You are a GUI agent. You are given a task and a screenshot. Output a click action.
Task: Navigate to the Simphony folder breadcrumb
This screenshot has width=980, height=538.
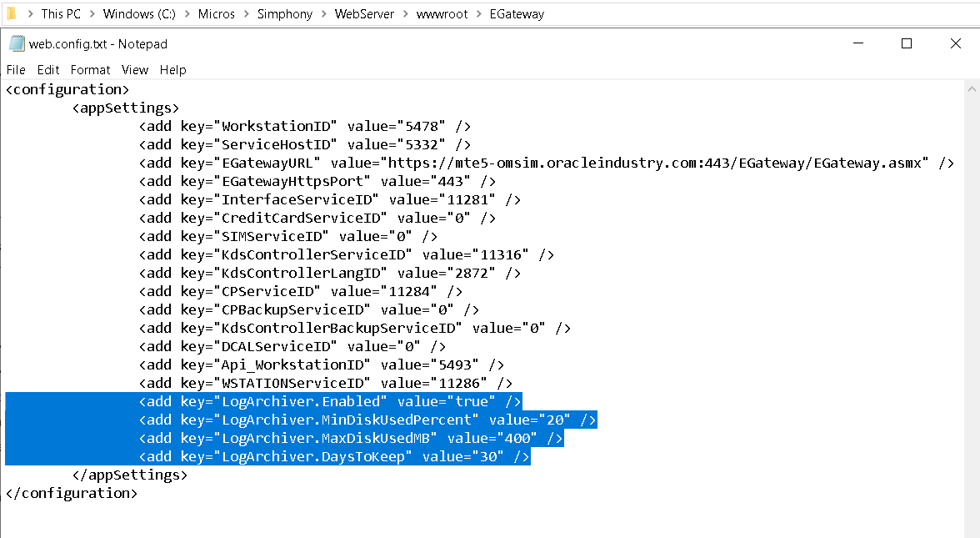pyautogui.click(x=284, y=14)
